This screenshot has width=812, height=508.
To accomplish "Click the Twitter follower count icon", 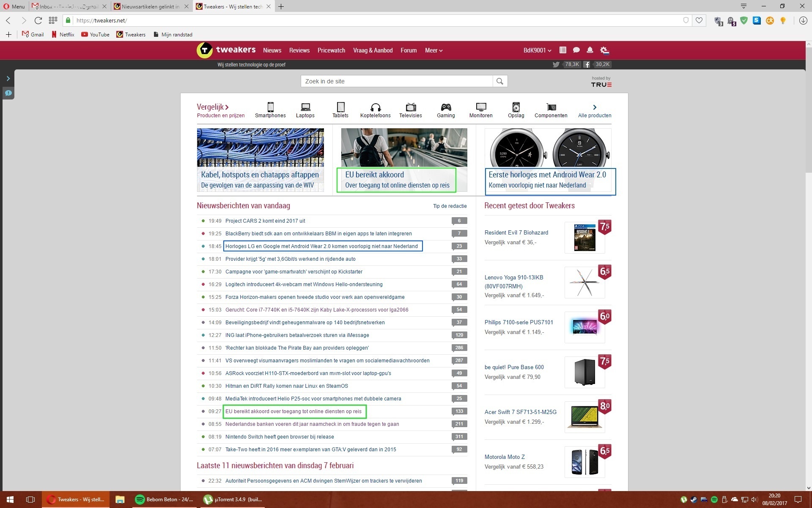I will tap(556, 64).
